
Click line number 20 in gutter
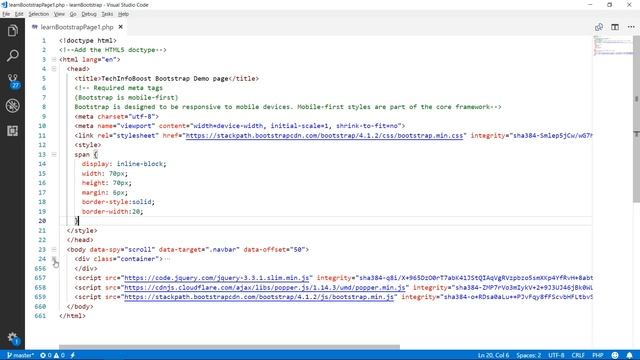point(42,221)
